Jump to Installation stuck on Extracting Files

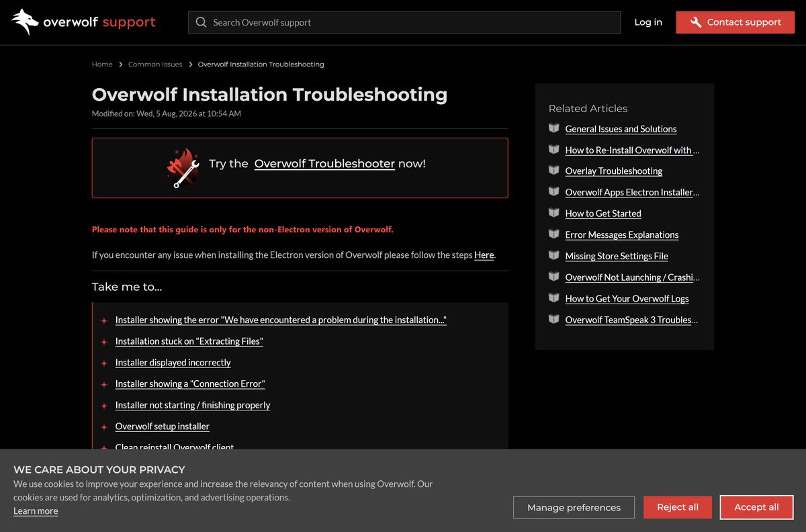(189, 341)
